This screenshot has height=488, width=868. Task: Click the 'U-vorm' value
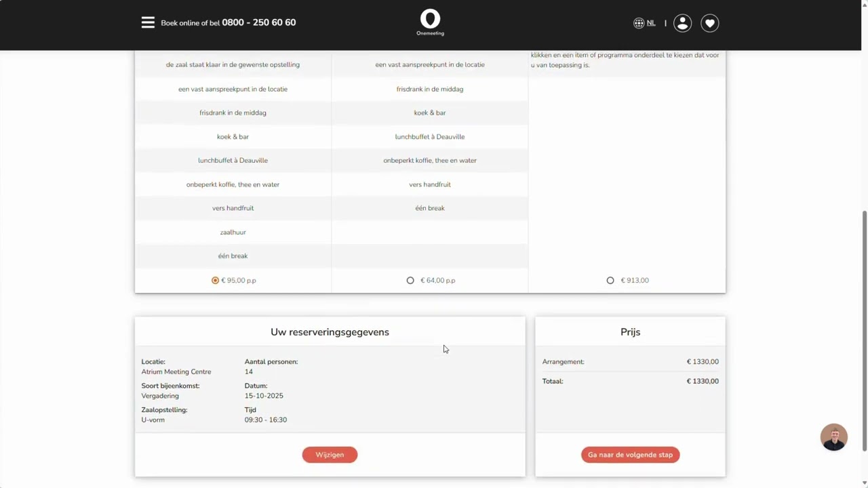click(153, 420)
